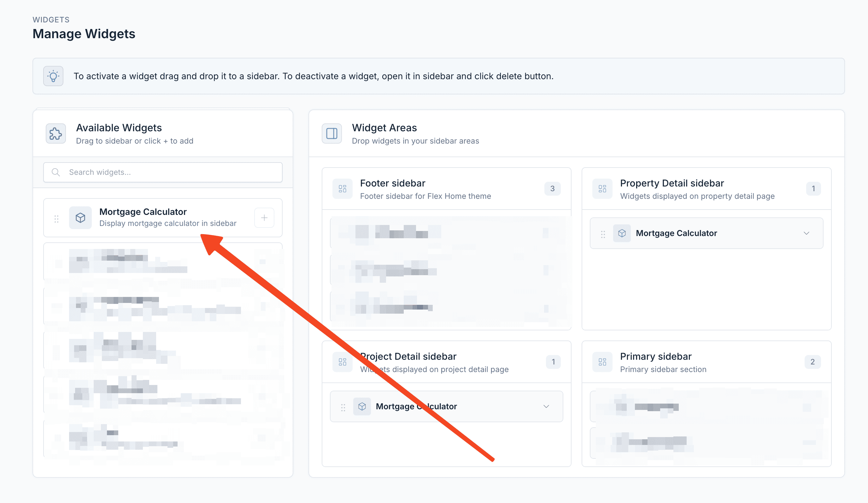The width and height of the screenshot is (868, 503).
Task: Click drag handle in Project Detail sidebar widget
Action: 343,408
